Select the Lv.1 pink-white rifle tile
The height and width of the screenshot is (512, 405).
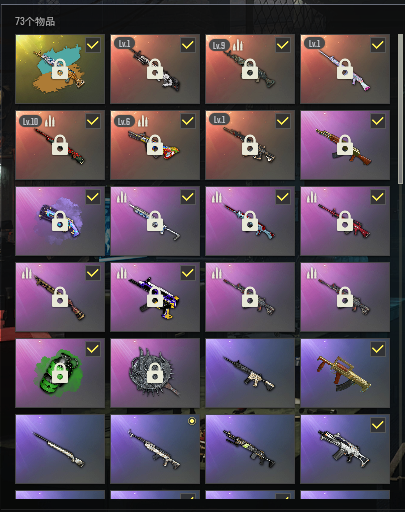[x=345, y=69]
